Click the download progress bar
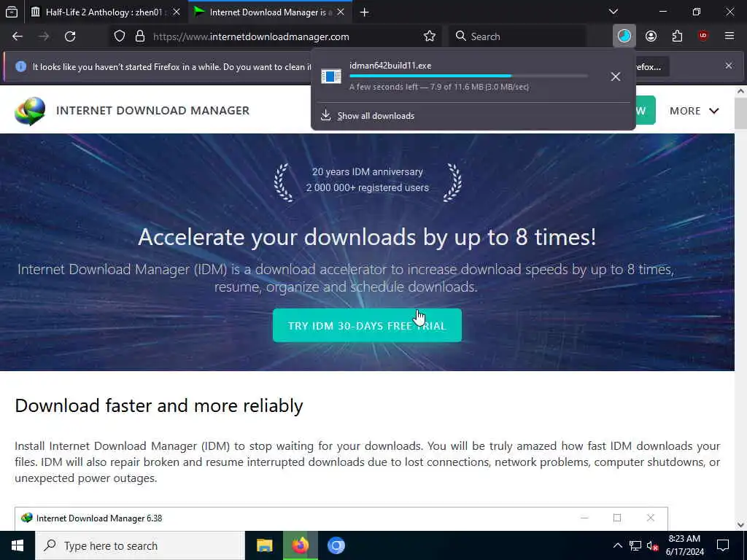Screen dimensions: 747x560 pyautogui.click(x=469, y=76)
